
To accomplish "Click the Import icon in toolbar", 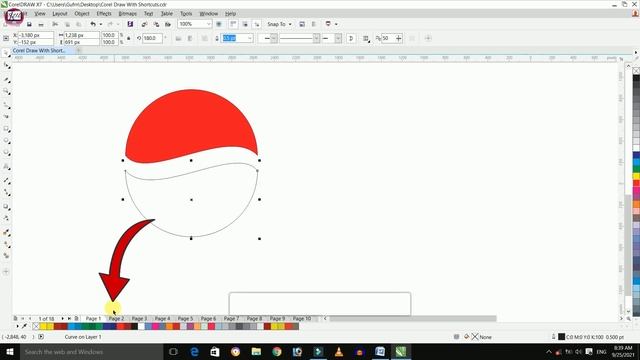I will point(144,24).
